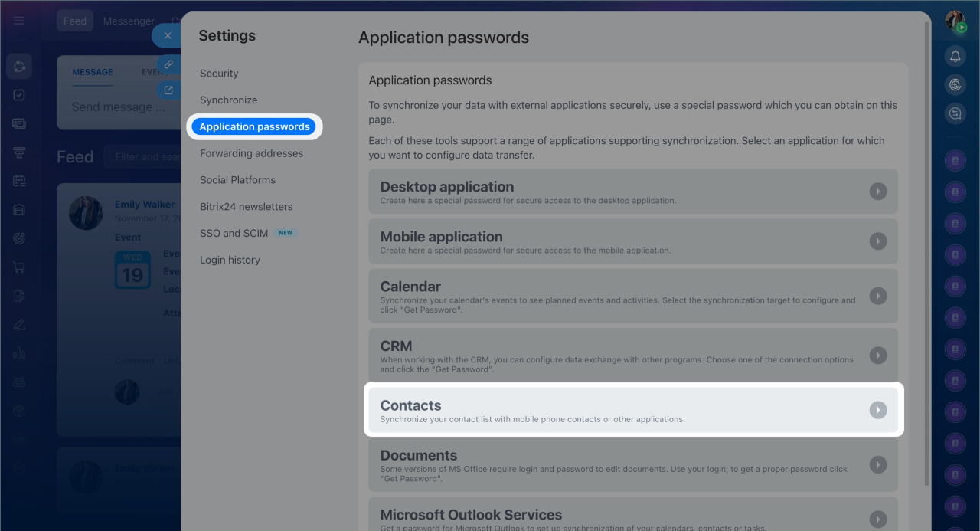Expand the Mobile application section arrow

click(x=878, y=241)
